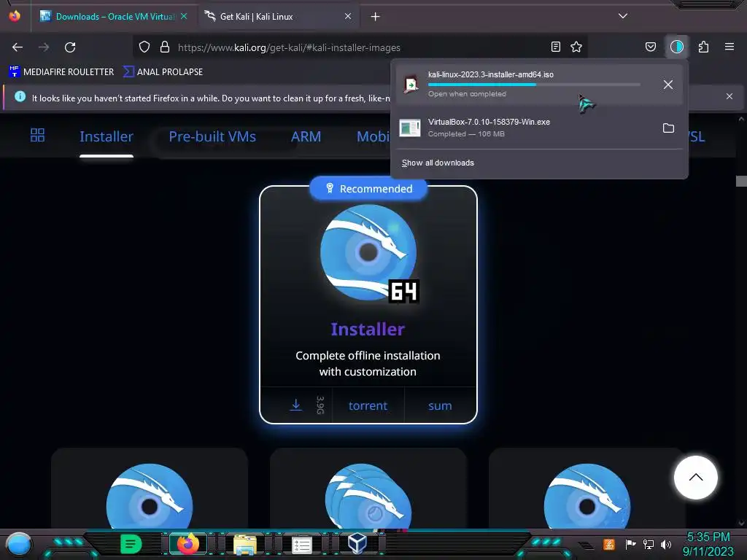Screen dimensions: 747x560
Task: Click the network tray icon
Action: click(x=649, y=544)
